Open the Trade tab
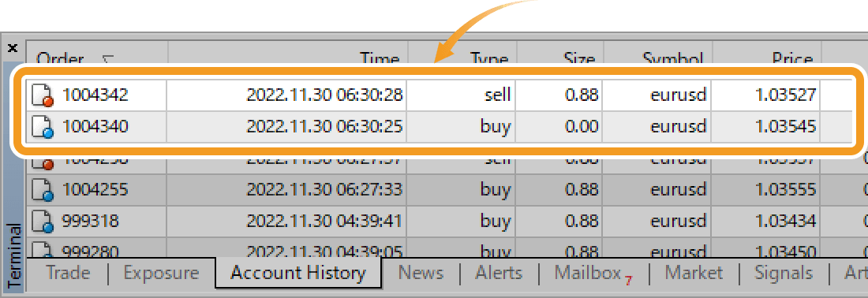The width and height of the screenshot is (868, 298). [x=68, y=273]
